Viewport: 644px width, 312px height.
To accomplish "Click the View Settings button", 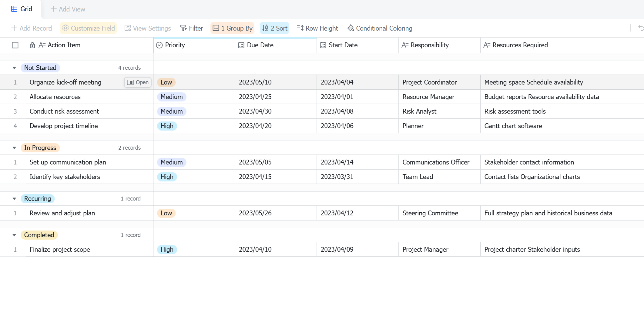I will [148, 28].
